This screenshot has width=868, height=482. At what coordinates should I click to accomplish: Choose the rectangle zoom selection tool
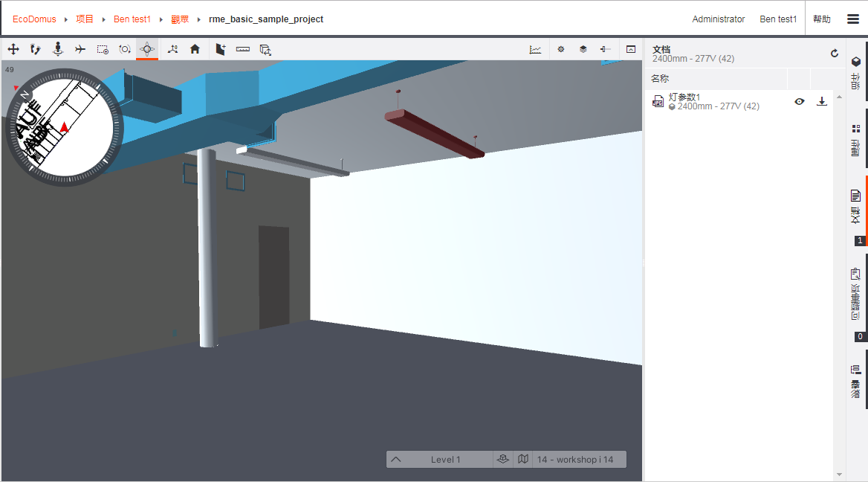(x=103, y=49)
